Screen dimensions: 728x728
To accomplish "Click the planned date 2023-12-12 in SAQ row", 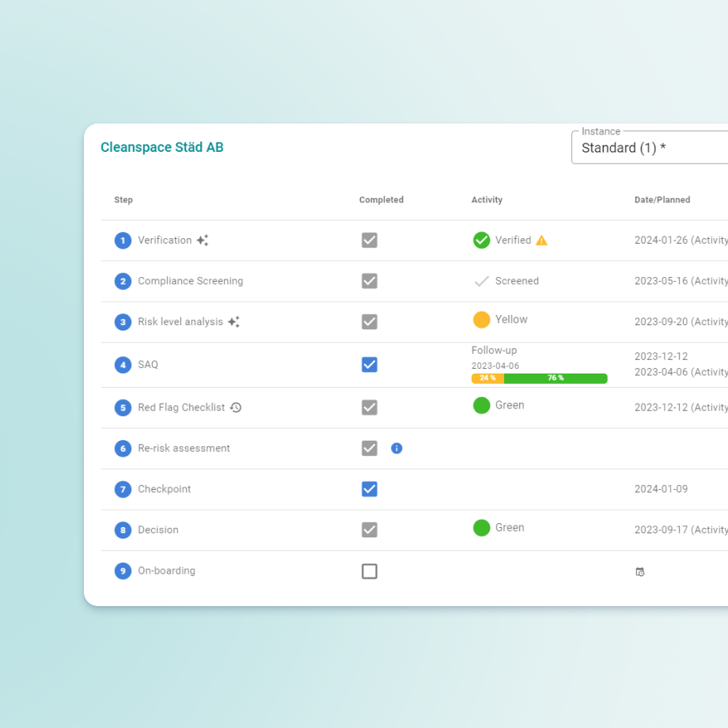I will pos(662,356).
